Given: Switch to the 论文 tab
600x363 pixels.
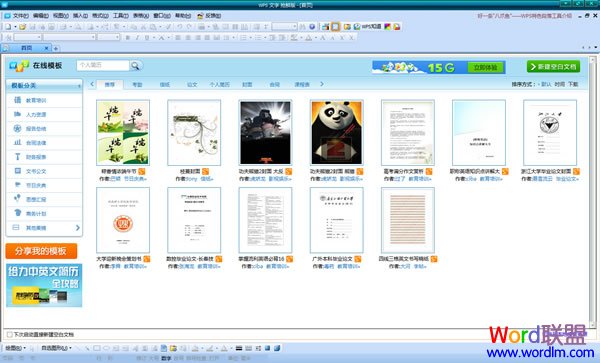Looking at the screenshot, I should (192, 85).
